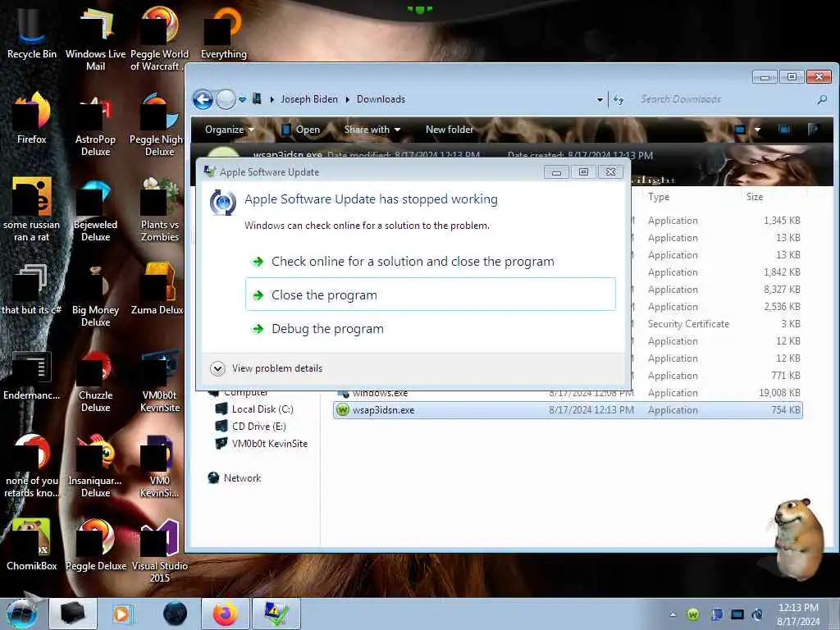
Task: Open address bar history dropdown
Action: point(600,99)
